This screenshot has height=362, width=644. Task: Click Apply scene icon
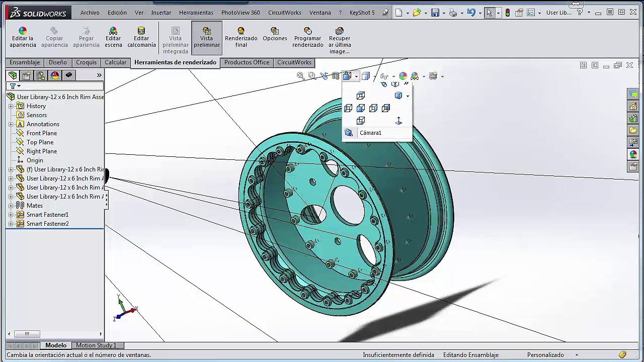point(415,76)
